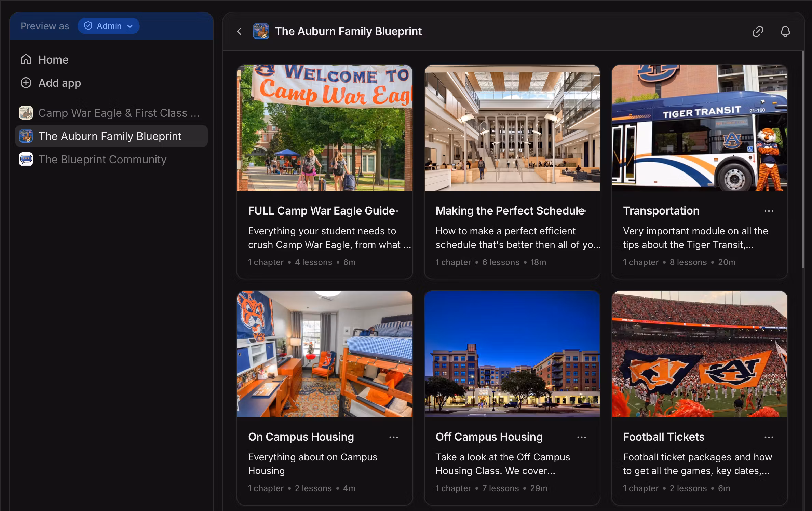Click The Blueprint Community chat icon
812x511 pixels.
[x=26, y=159]
